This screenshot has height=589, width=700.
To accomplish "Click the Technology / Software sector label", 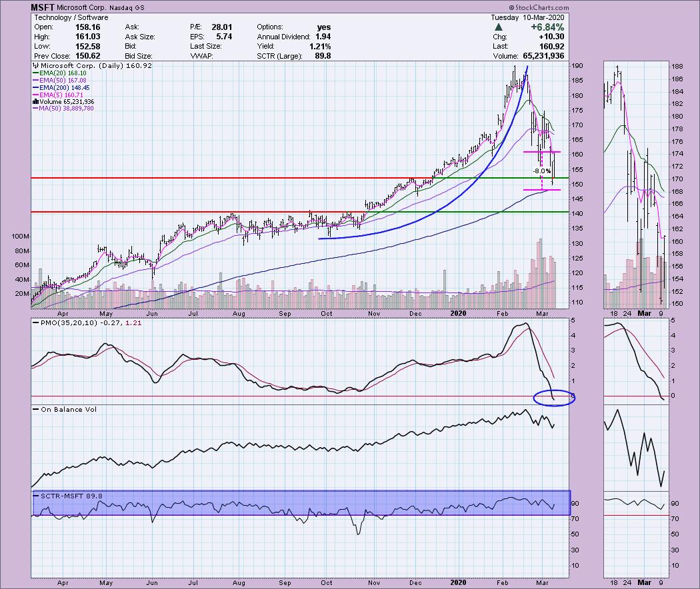I will [x=71, y=17].
